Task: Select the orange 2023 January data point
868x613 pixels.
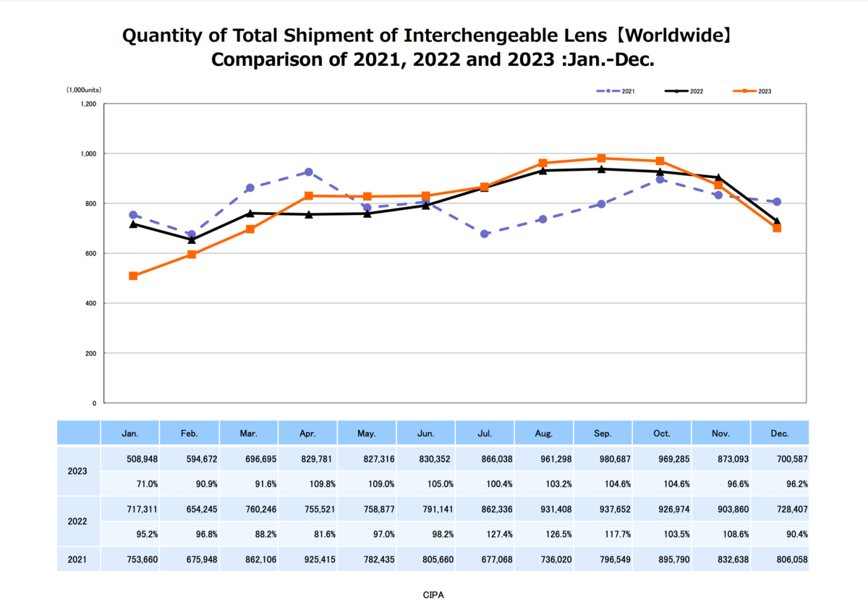Action: pyautogui.click(x=133, y=276)
